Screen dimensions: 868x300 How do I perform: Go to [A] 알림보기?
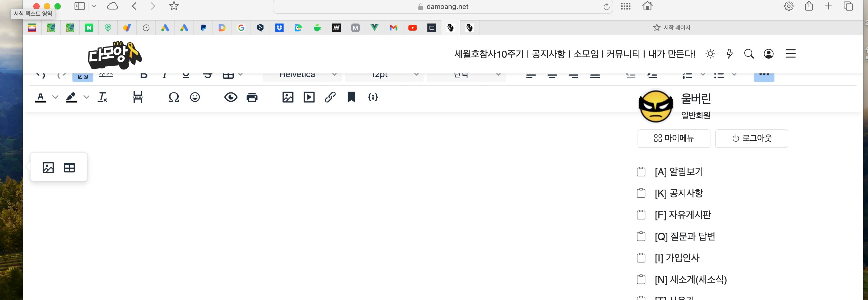(x=679, y=172)
